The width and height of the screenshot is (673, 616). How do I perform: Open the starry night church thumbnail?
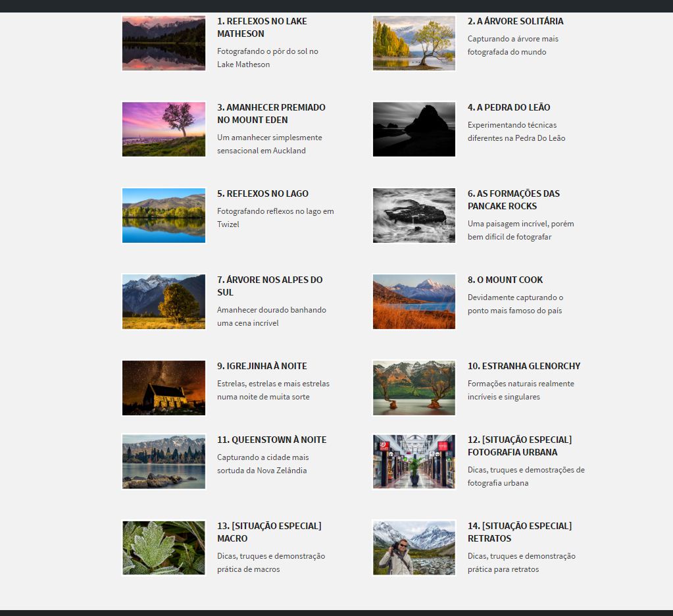[164, 388]
